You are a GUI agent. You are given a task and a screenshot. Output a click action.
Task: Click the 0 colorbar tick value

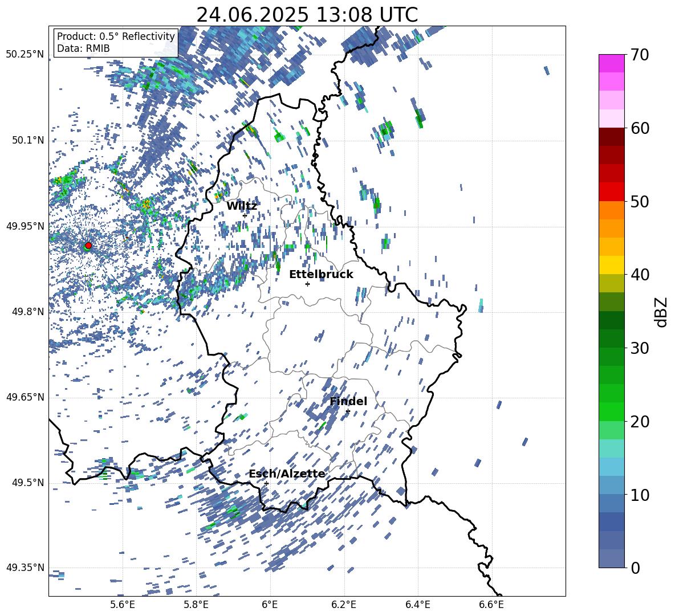(x=636, y=568)
